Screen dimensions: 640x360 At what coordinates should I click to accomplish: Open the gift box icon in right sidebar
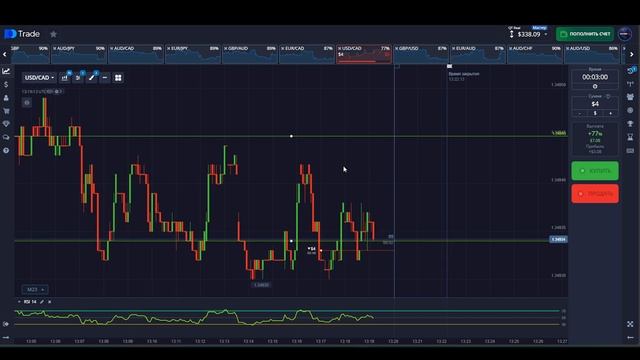coord(631,97)
